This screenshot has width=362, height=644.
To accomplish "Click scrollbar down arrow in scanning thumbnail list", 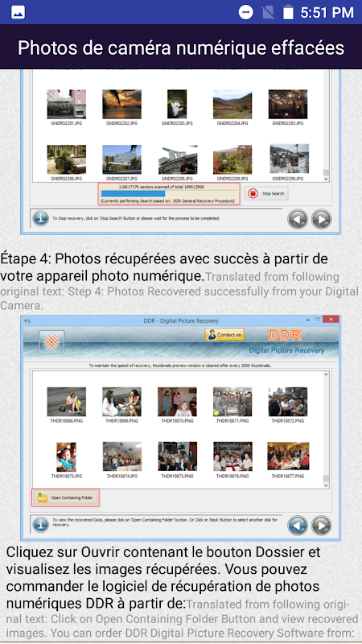I will (326, 179).
